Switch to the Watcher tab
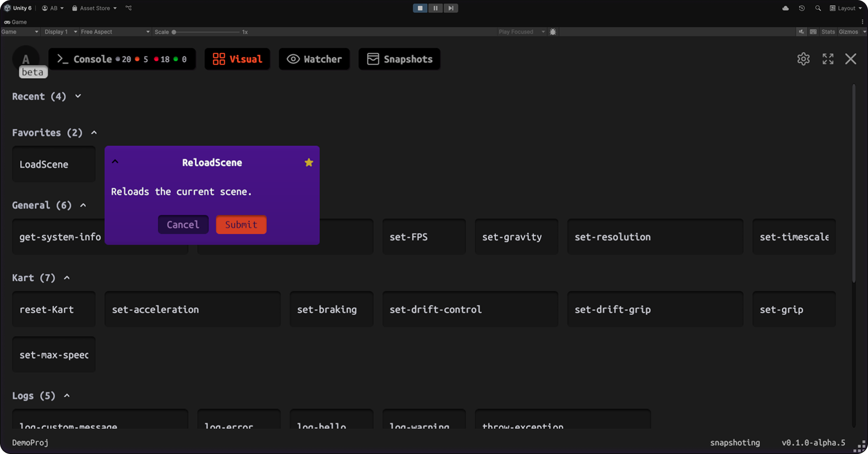The image size is (868, 454). pyautogui.click(x=314, y=59)
